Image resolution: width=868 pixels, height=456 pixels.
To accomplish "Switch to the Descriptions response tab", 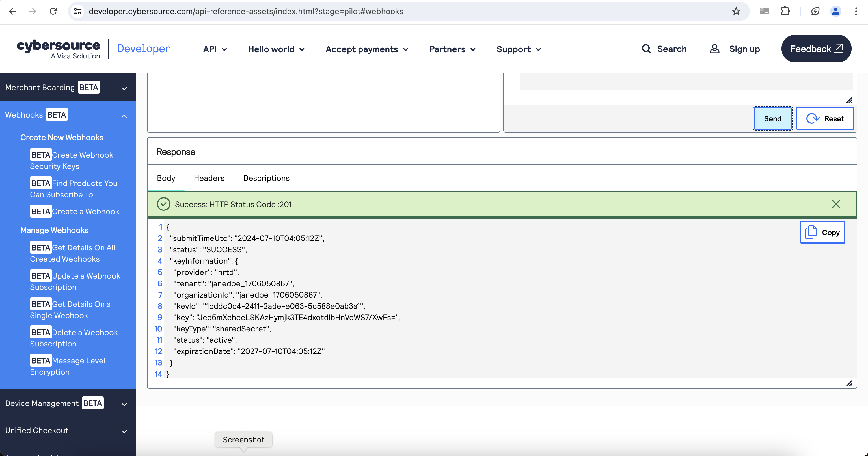I will (266, 178).
